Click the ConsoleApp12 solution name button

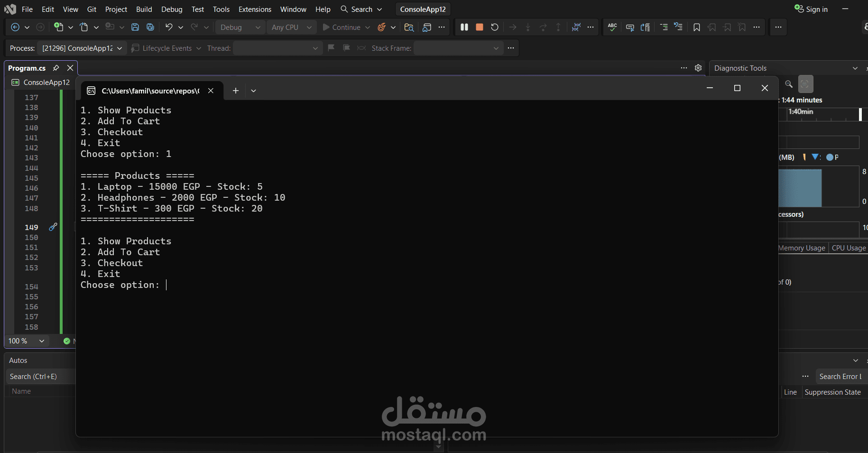click(423, 9)
